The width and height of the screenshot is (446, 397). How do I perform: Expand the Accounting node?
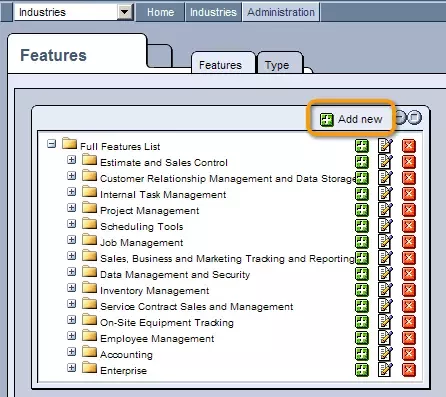71,352
